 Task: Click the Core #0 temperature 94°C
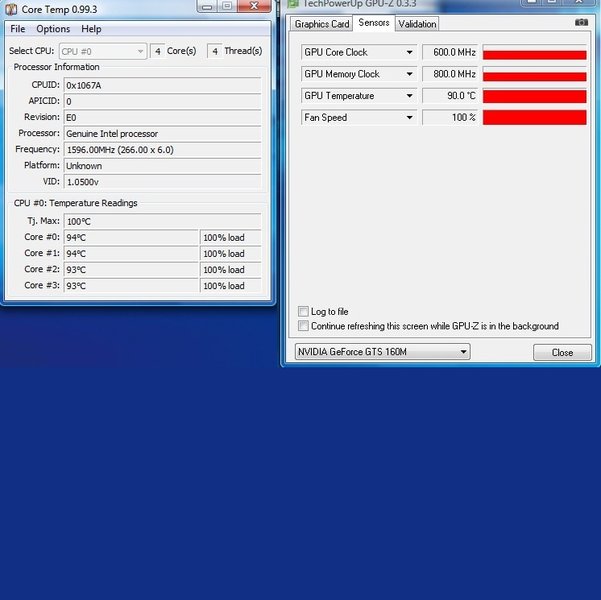pos(131,237)
